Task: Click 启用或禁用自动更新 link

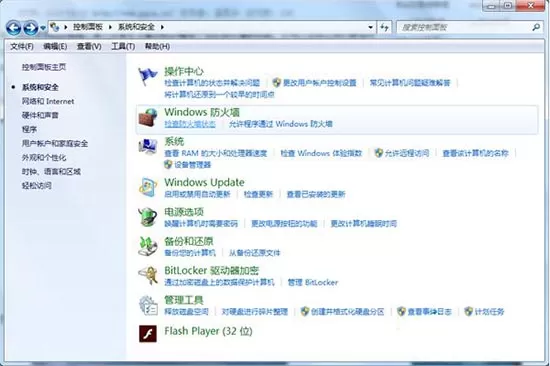Action: [x=197, y=194]
